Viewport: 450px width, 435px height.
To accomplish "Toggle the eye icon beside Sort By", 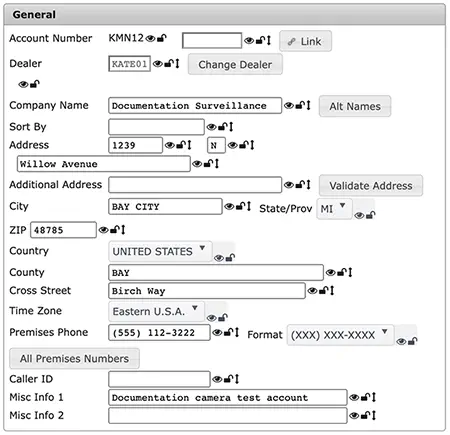I will [x=212, y=127].
